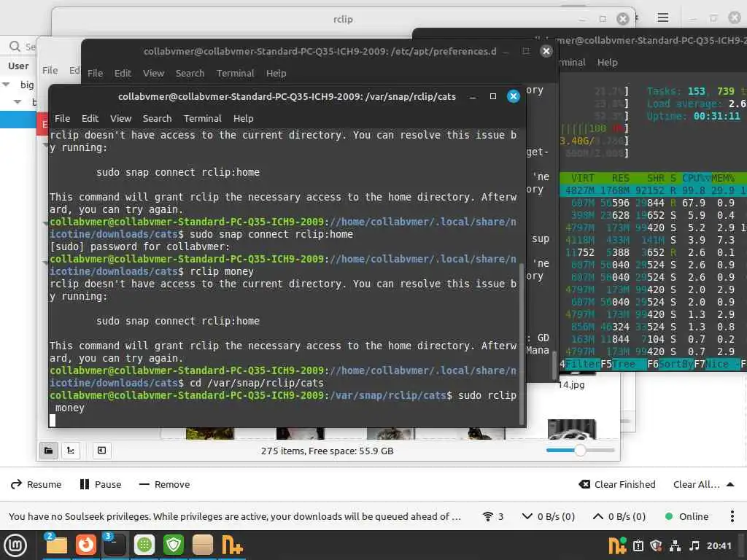Adjust the file manager zoom slider
Image resolution: width=747 pixels, height=560 pixels.
tap(580, 450)
